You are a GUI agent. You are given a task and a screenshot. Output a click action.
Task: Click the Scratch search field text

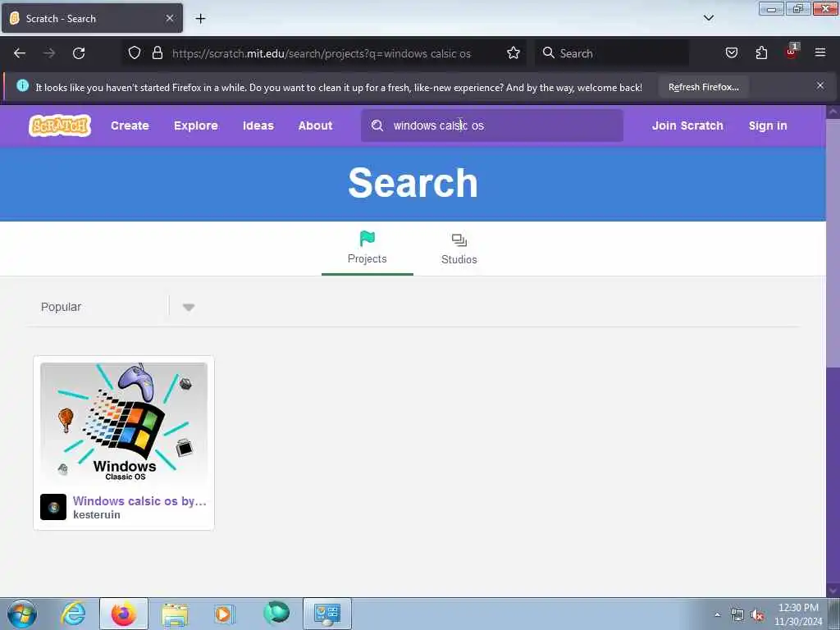pos(438,126)
